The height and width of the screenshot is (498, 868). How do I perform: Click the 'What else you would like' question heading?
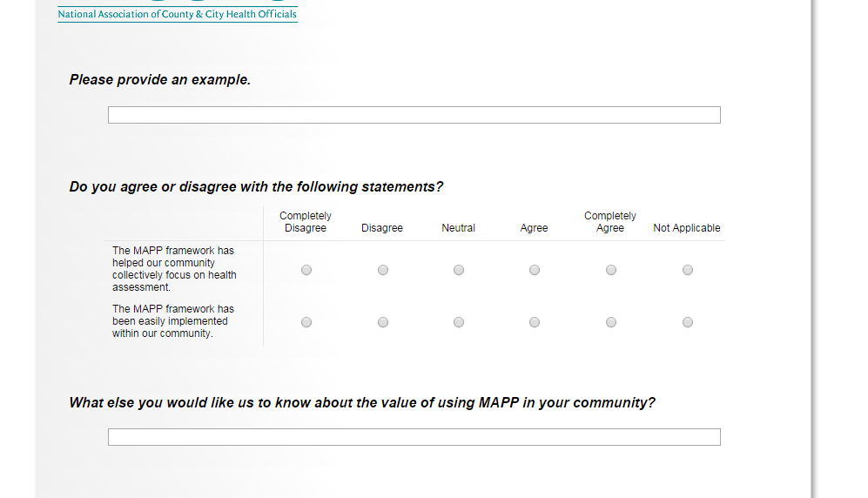[x=362, y=403]
